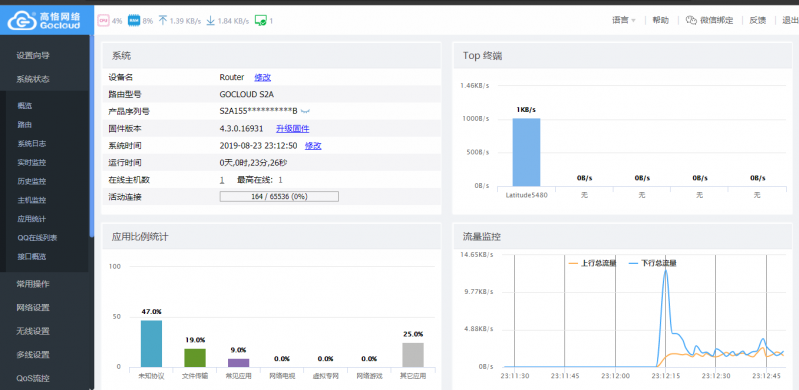Click the Latitude5480 axis label
Screen dimensions: 799x390
pos(526,195)
